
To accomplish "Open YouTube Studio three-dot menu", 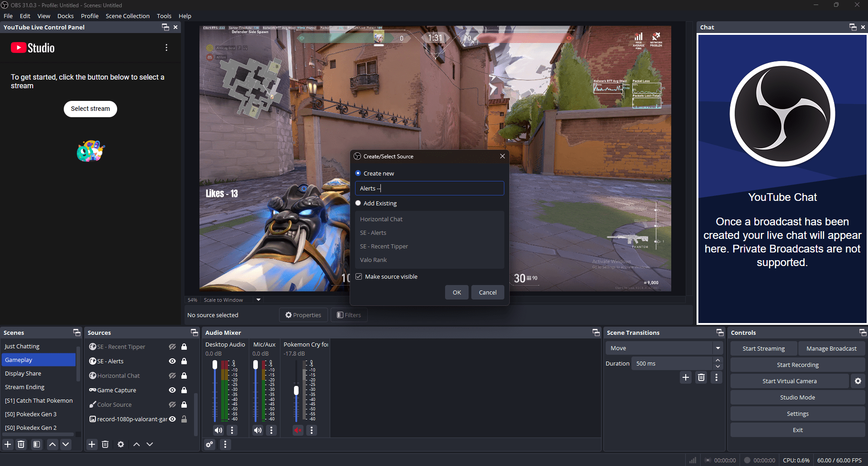I will pyautogui.click(x=166, y=48).
